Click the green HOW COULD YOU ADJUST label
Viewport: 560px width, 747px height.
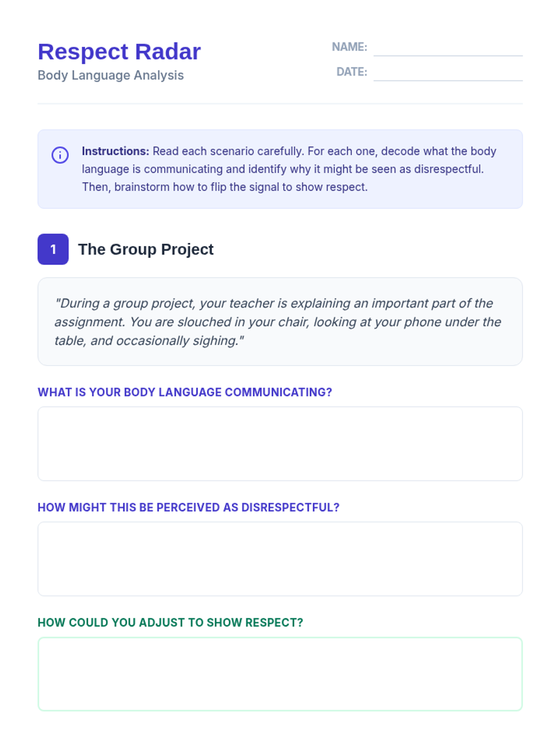(170, 622)
